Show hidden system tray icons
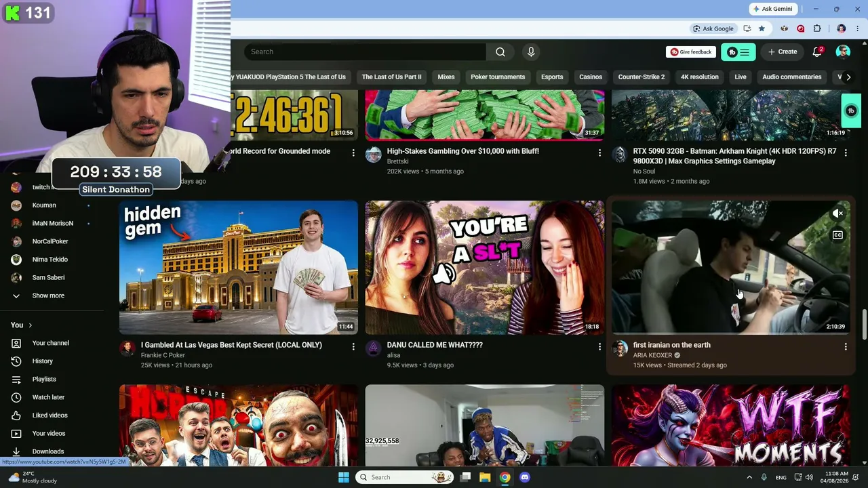 pyautogui.click(x=749, y=477)
